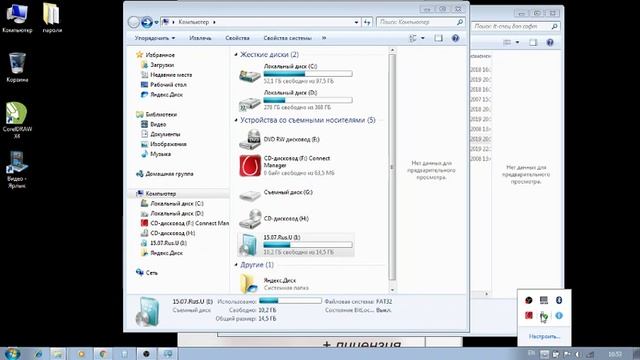Click 'Свойства системы' in the toolbar
640x360 pixels.
pos(287,38)
